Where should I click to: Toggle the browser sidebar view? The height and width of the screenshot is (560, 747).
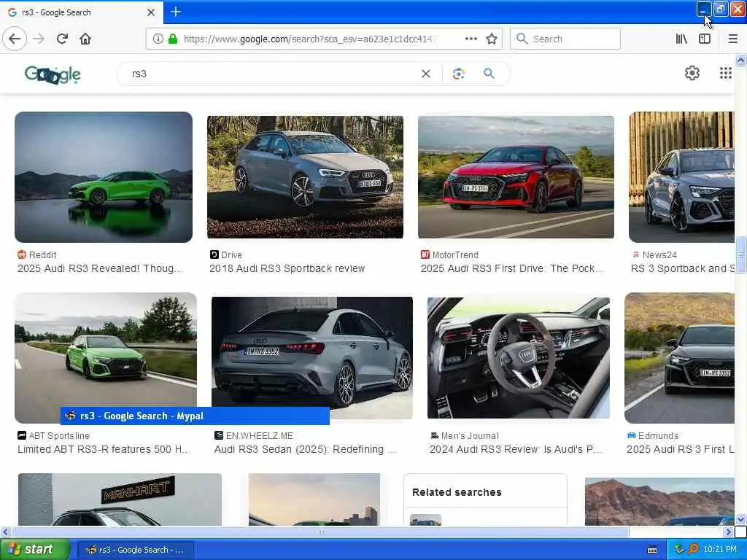pos(705,39)
